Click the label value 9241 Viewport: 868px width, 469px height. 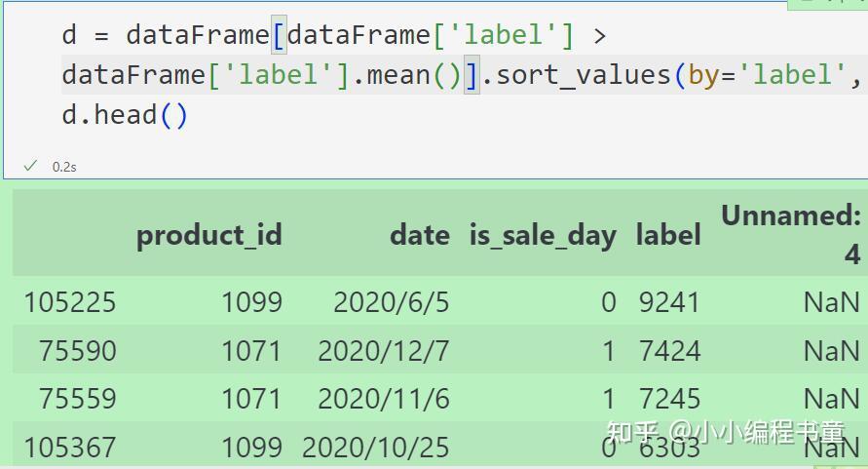[x=669, y=302]
